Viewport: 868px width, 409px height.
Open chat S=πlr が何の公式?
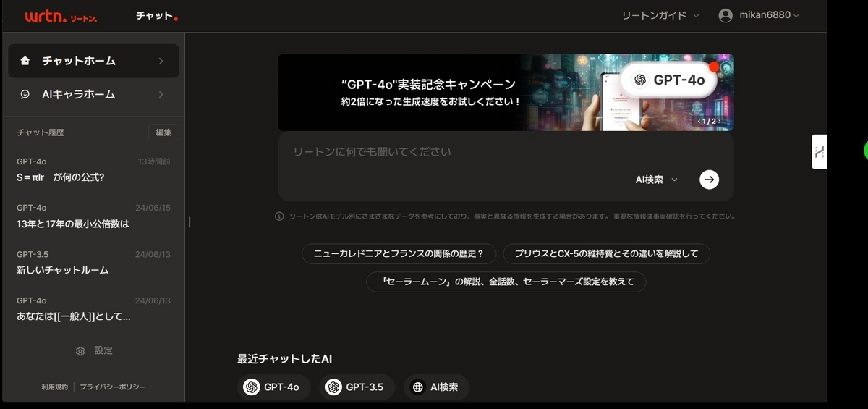pyautogui.click(x=93, y=170)
